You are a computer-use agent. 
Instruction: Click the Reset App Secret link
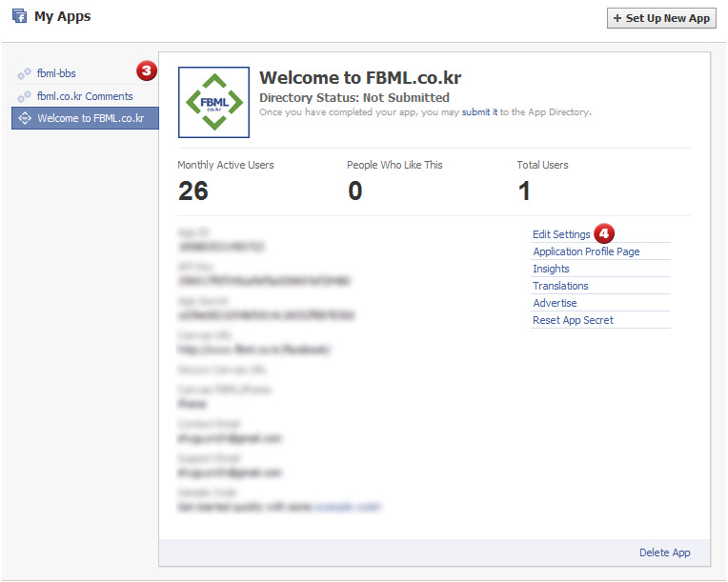[x=573, y=320]
